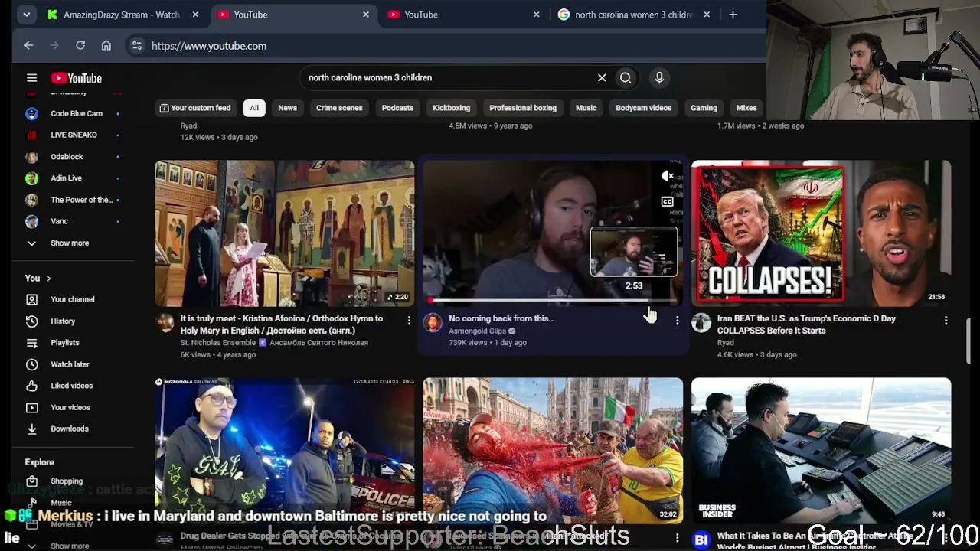Open Asmongold Clips channel link
Viewport: 980px width, 551px height.
(477, 331)
